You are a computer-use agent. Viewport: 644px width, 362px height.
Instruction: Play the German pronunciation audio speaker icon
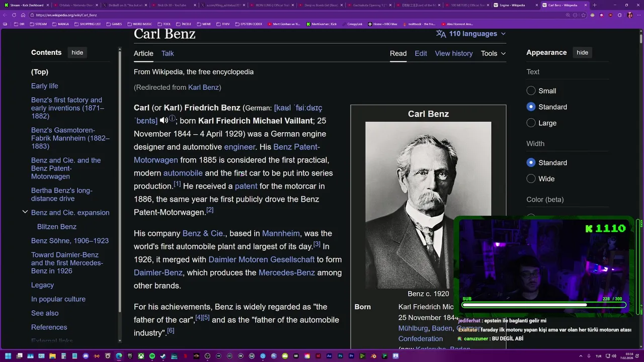coord(164,121)
